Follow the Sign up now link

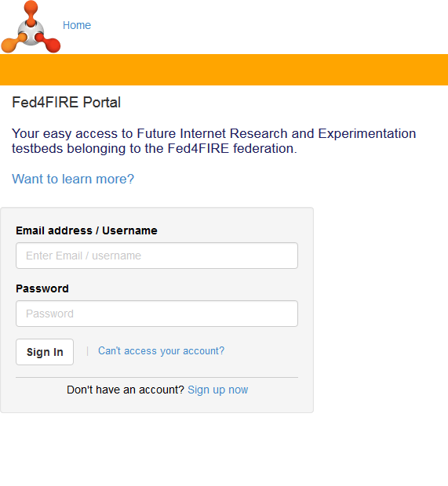tap(218, 390)
